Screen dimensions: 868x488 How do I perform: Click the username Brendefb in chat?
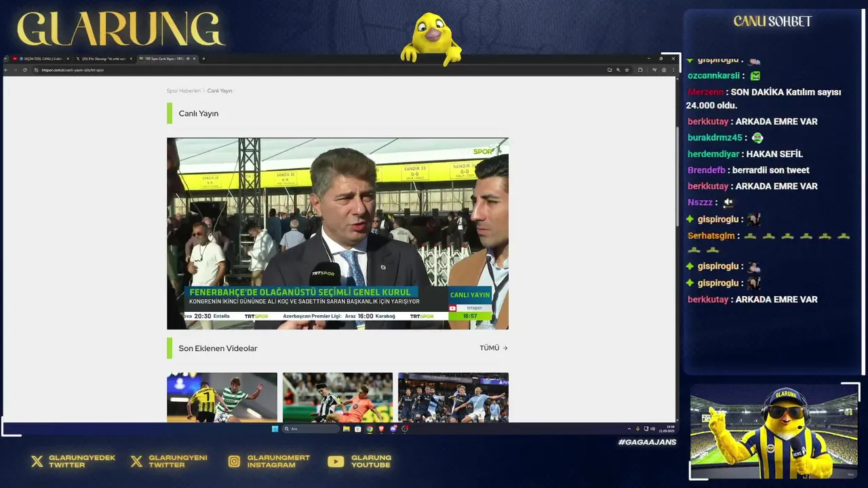[707, 170]
